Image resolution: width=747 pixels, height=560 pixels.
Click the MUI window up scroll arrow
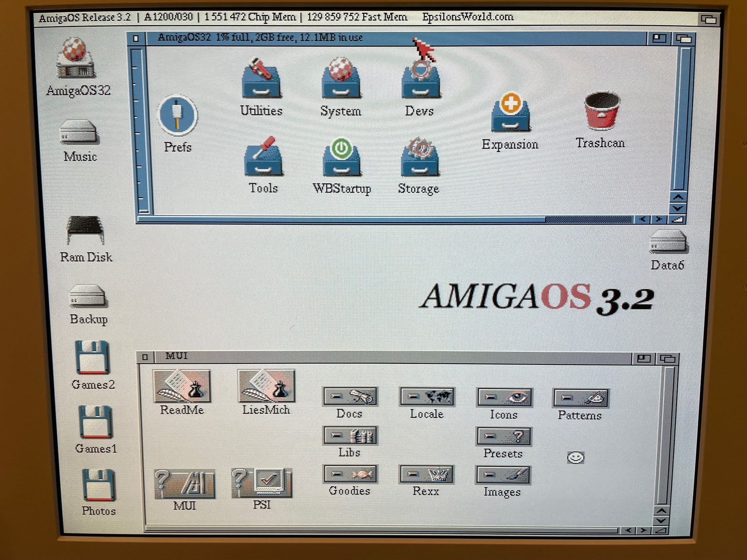click(x=662, y=511)
